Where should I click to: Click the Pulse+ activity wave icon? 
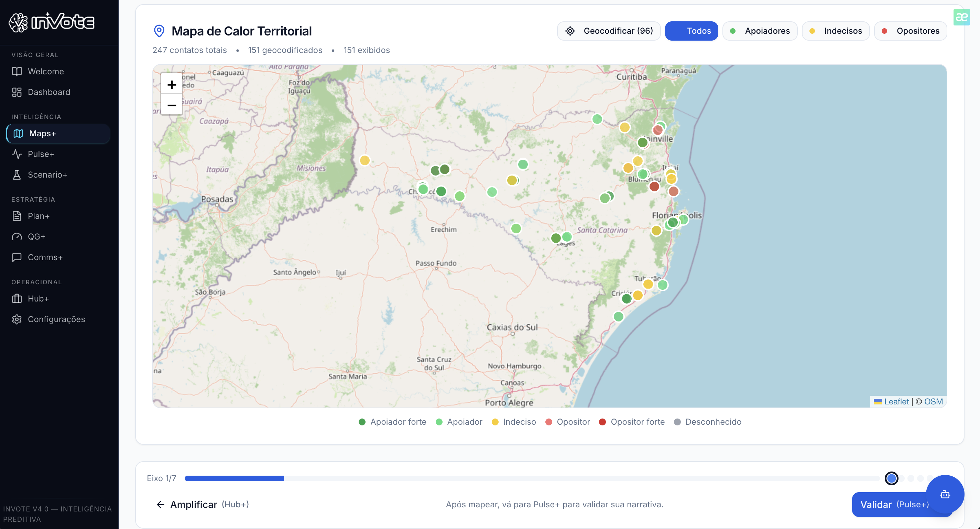click(x=17, y=154)
